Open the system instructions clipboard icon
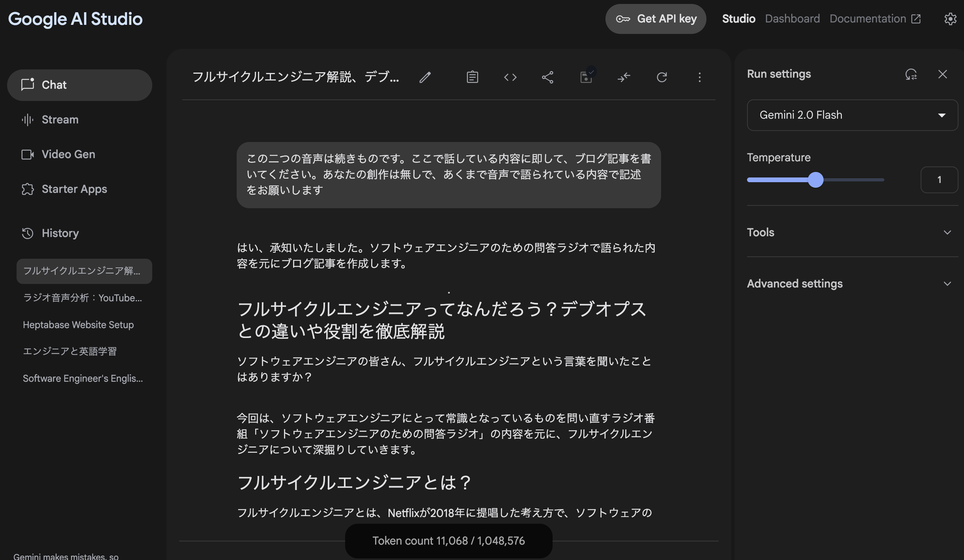The height and width of the screenshot is (560, 964). pyautogui.click(x=473, y=77)
